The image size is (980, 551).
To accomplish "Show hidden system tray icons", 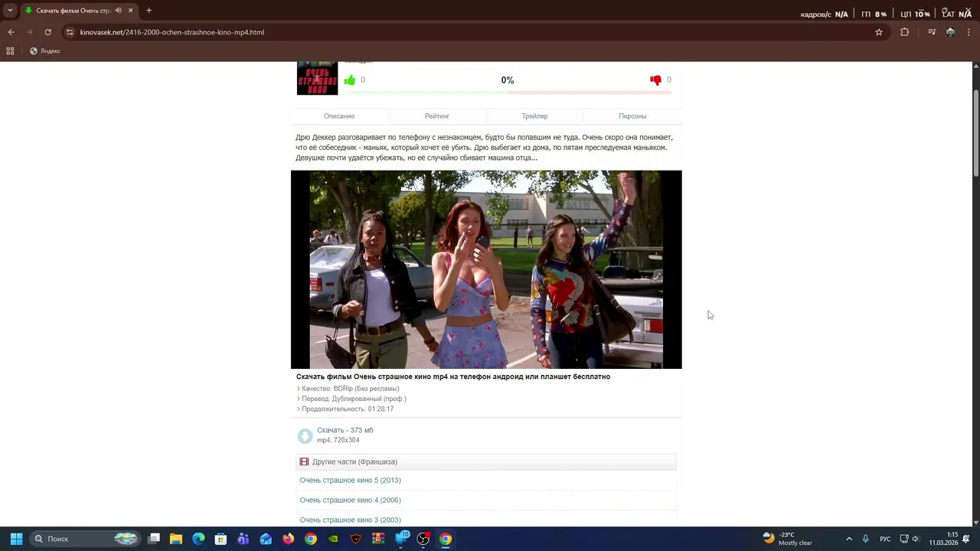I will tap(848, 539).
